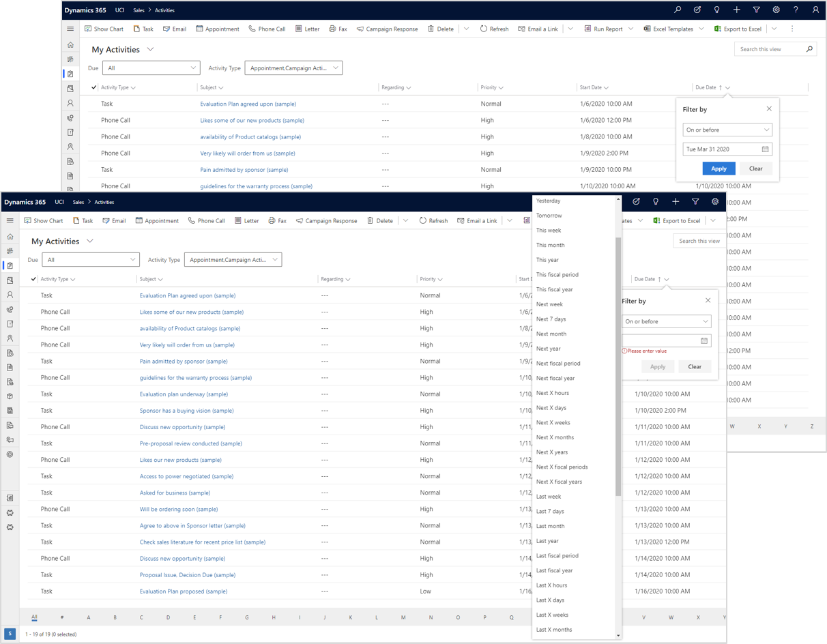Click Campaign Response in front window
This screenshot has height=644, width=827.
[x=326, y=220]
